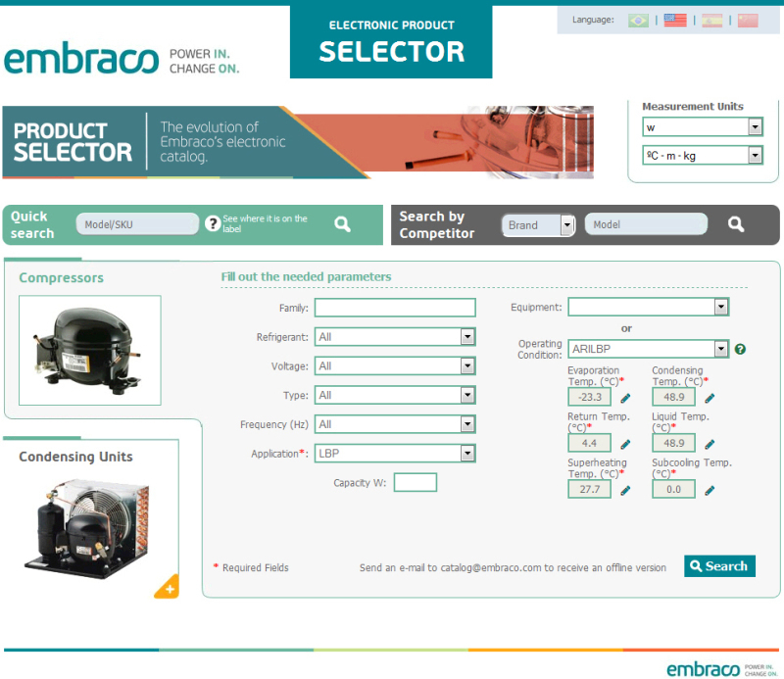Edit the Superheating Temp. value with pencil
The width and height of the screenshot is (784, 679).
625,491
